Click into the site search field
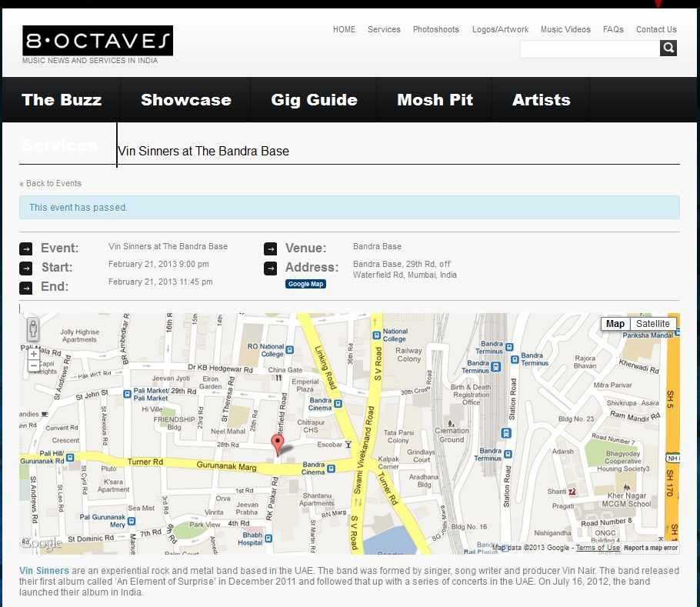This screenshot has height=607, width=700. (589, 48)
